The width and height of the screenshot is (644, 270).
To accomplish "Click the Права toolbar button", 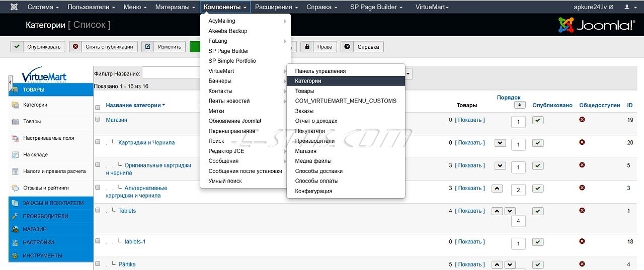I will (x=319, y=47).
